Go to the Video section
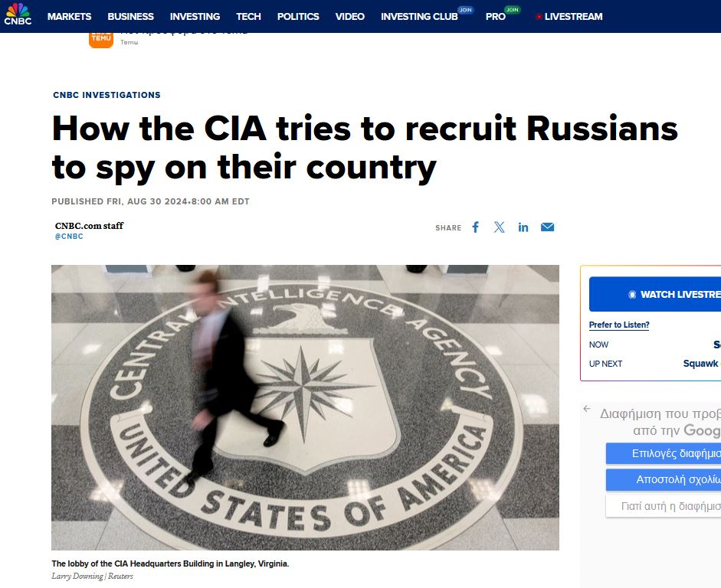The width and height of the screenshot is (721, 588). coord(350,17)
